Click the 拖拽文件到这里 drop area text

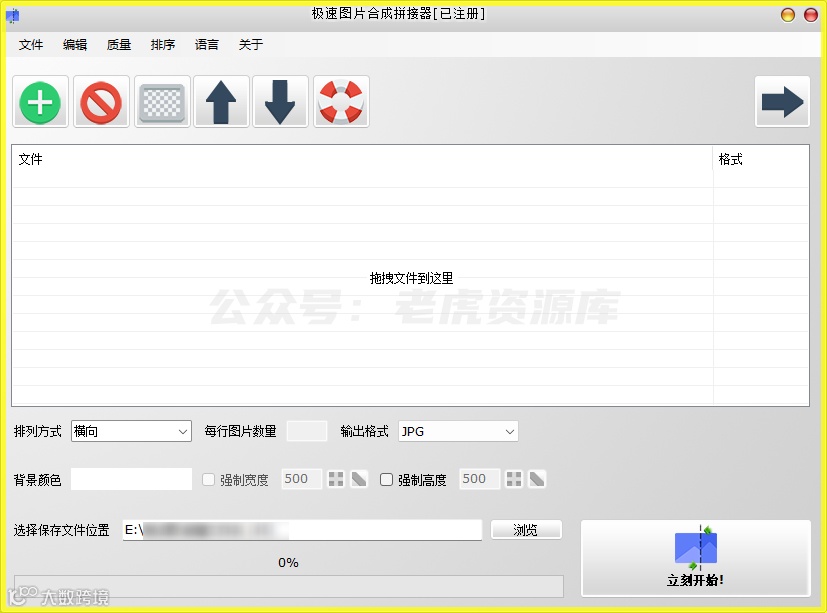click(411, 278)
